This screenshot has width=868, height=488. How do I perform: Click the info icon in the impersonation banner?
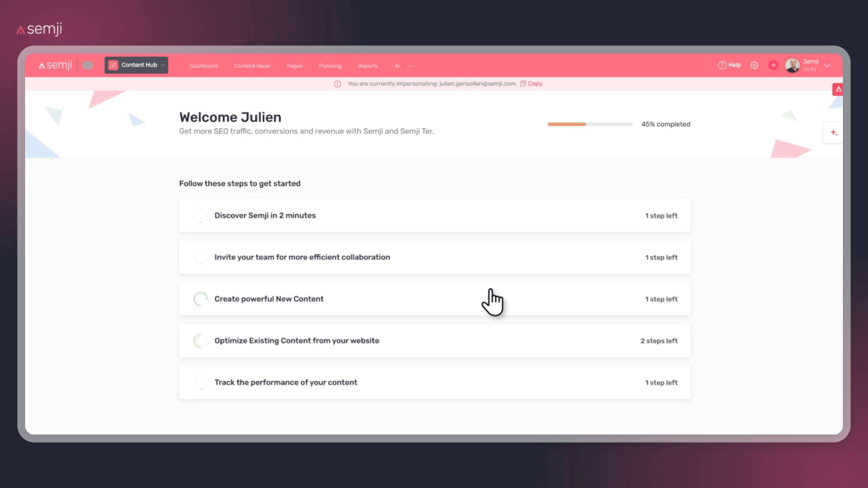pyautogui.click(x=338, y=84)
